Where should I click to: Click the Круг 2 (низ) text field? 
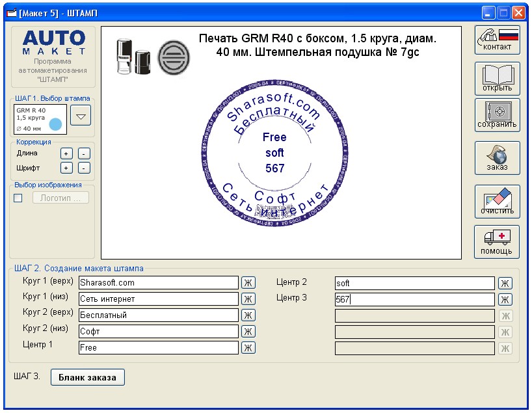[x=159, y=332]
